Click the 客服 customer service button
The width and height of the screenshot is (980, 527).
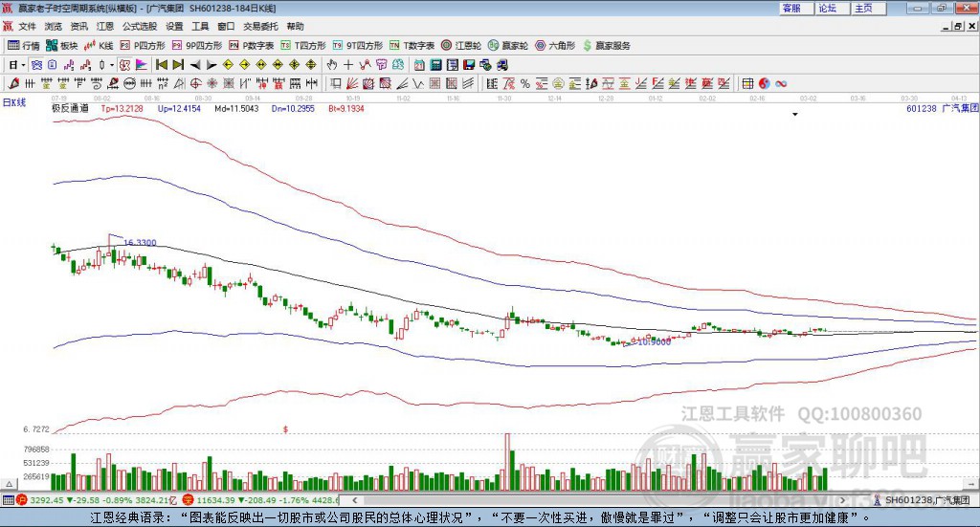(x=794, y=8)
